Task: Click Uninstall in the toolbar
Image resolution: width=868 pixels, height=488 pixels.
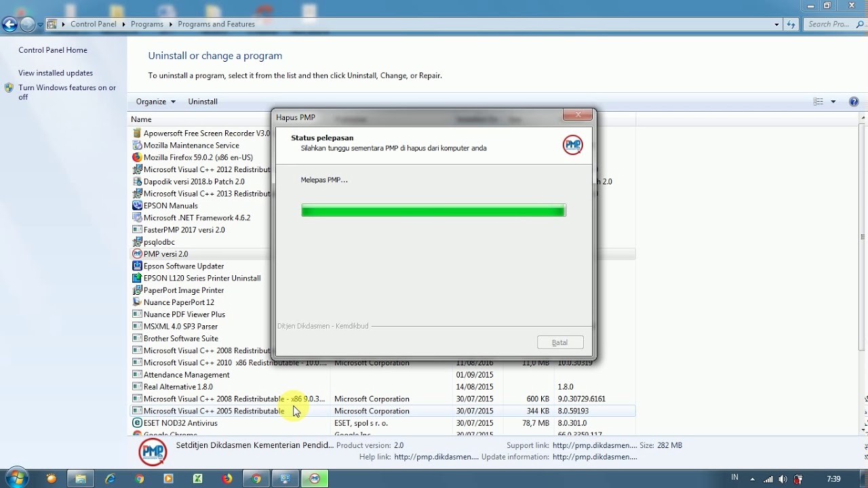Action: (x=203, y=102)
